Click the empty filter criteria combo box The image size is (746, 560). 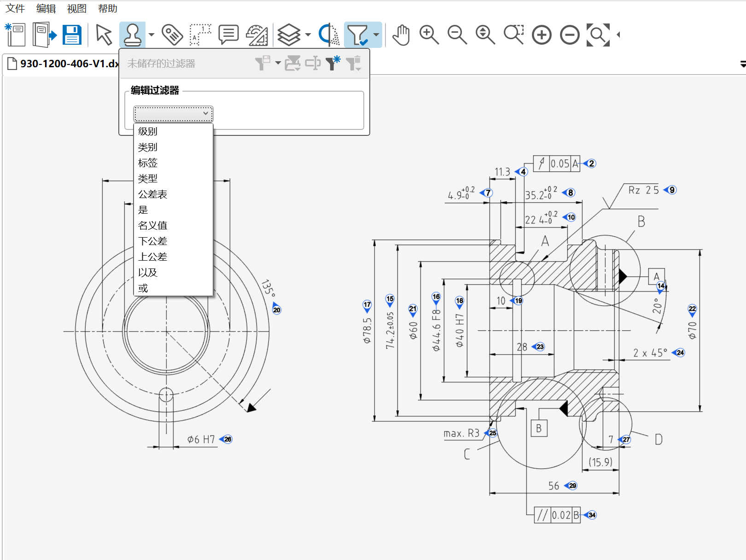tap(173, 113)
